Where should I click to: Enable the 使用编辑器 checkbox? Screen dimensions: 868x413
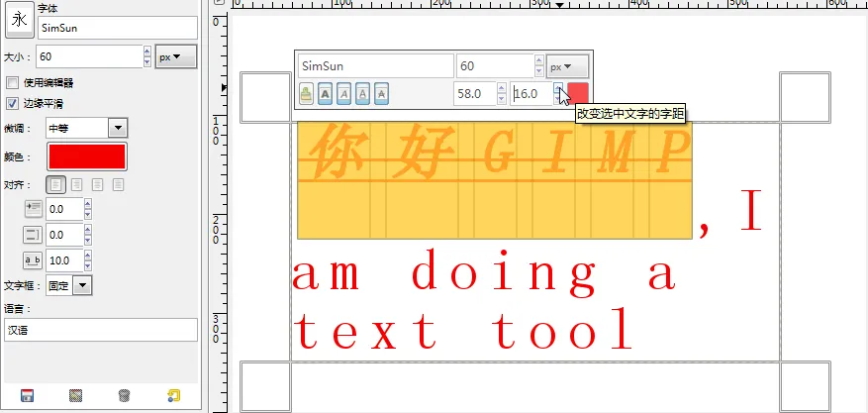click(12, 83)
